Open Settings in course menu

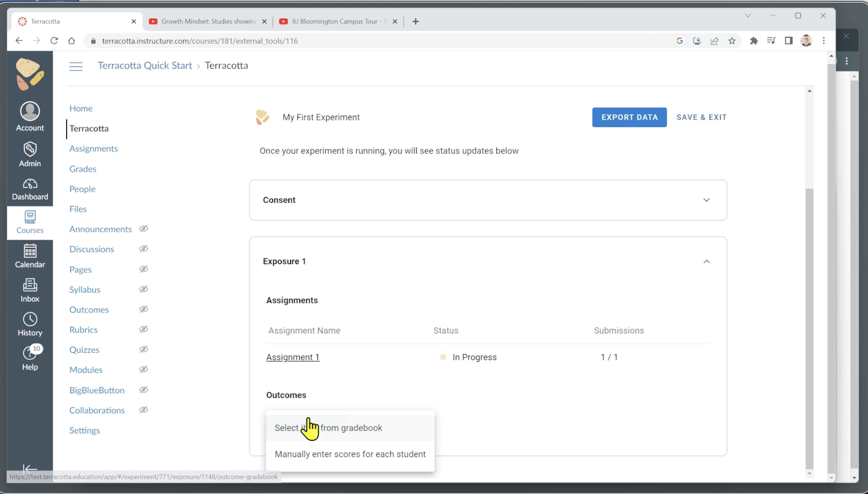(x=84, y=430)
